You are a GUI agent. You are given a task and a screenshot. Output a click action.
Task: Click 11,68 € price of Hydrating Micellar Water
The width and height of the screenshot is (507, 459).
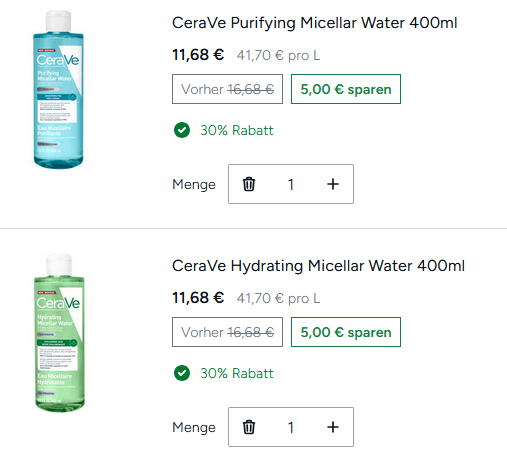pos(198,298)
